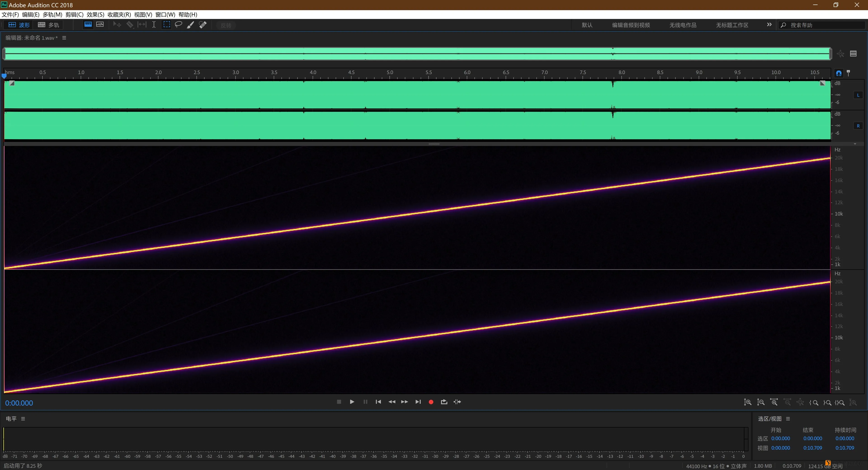Click the skip selection icon

coord(457,402)
